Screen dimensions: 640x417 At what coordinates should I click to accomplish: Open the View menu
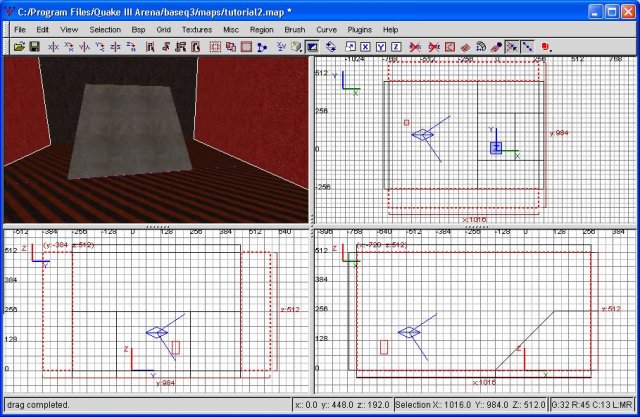pyautogui.click(x=69, y=30)
